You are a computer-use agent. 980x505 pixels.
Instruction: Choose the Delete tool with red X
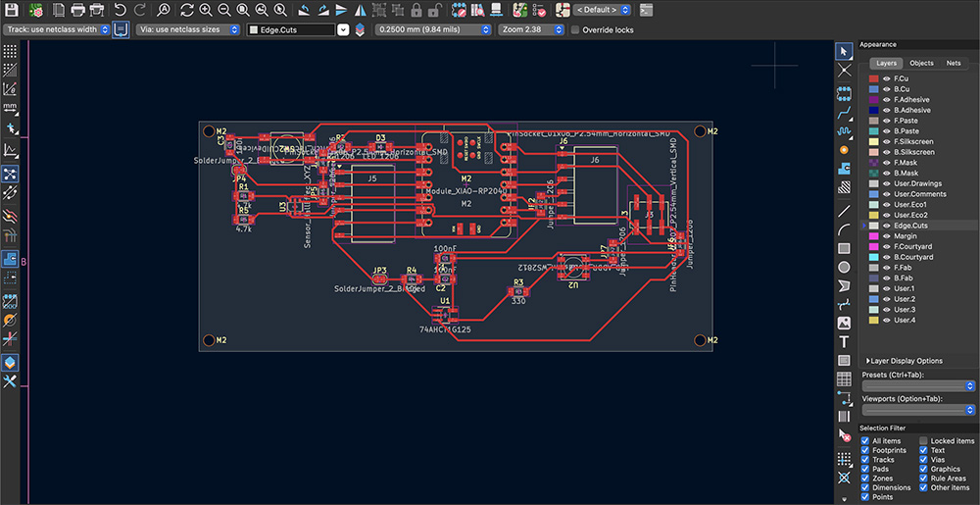point(844,435)
